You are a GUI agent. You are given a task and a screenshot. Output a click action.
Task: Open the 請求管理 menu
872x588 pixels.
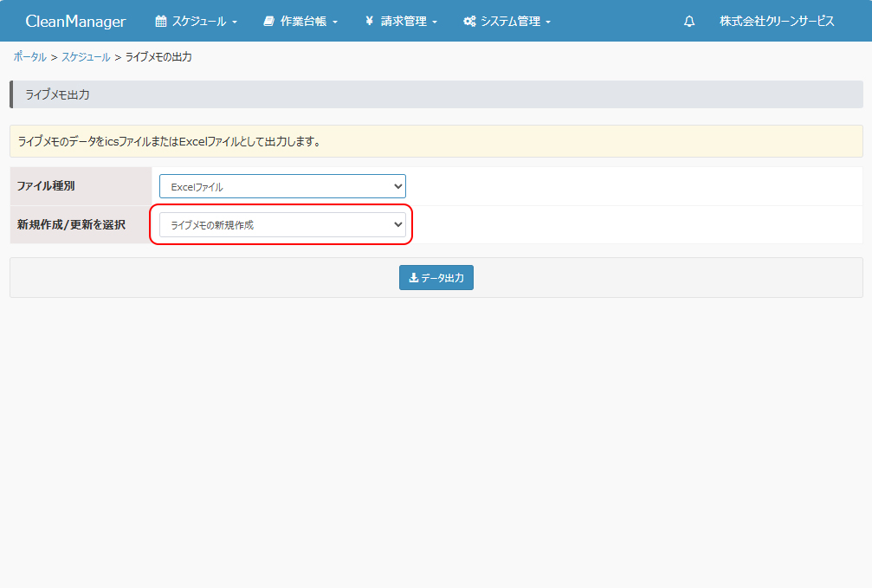(x=401, y=21)
